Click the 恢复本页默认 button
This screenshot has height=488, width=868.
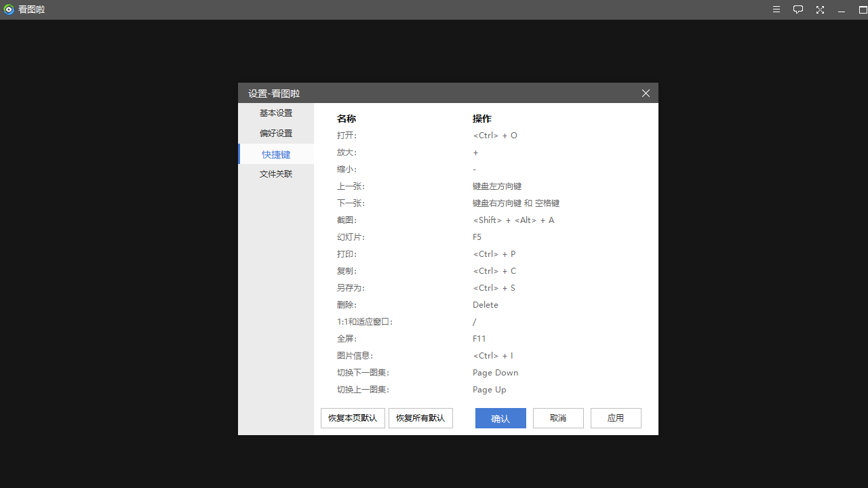[x=353, y=418]
